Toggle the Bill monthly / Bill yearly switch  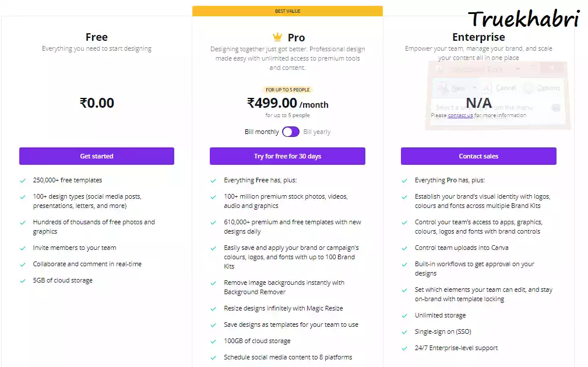291,132
